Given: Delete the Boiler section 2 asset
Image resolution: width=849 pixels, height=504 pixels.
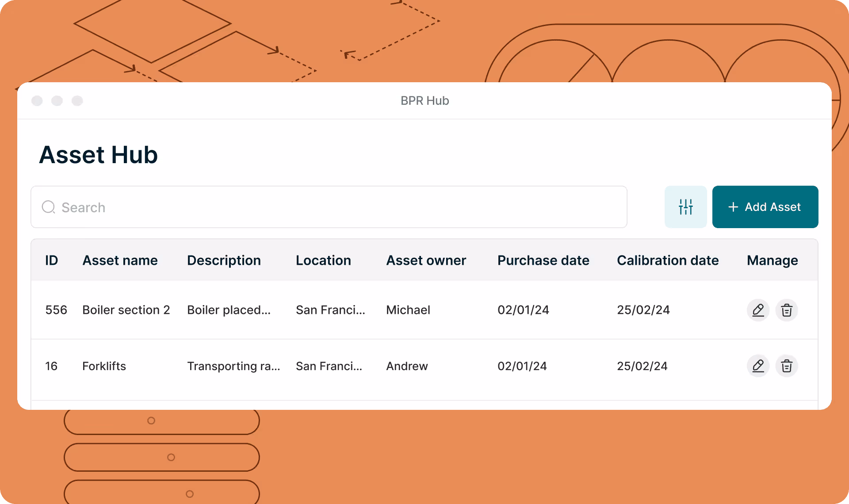Looking at the screenshot, I should 786,310.
